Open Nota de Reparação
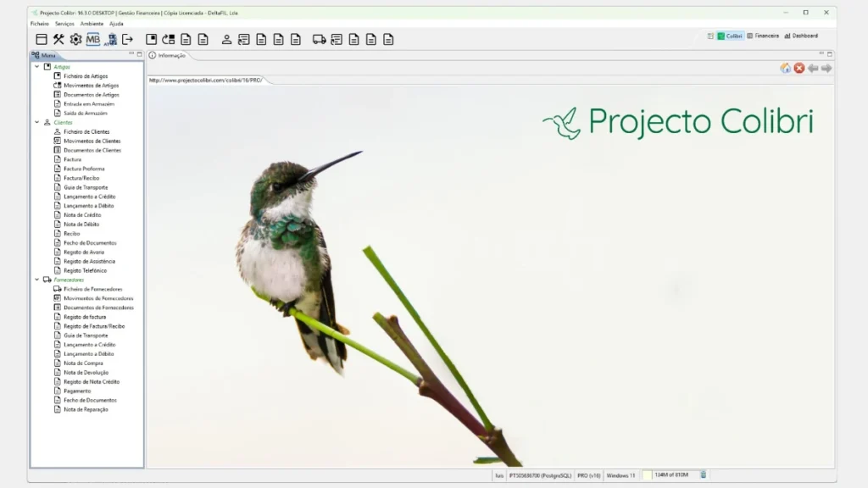This screenshot has height=488, width=868. point(86,409)
